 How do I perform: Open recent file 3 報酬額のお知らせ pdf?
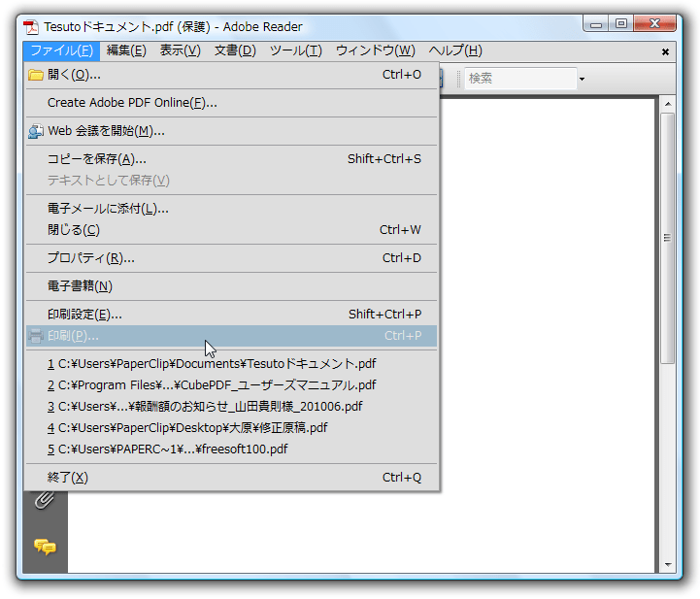231,407
